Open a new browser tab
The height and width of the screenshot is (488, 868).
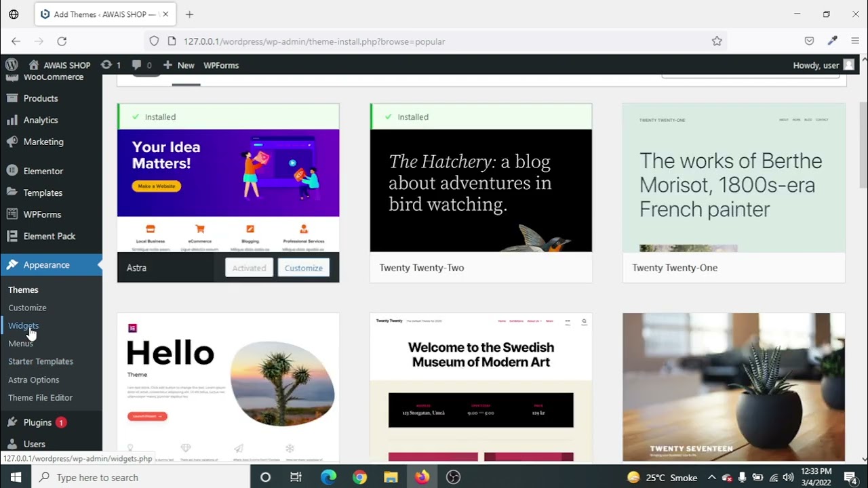189,14
